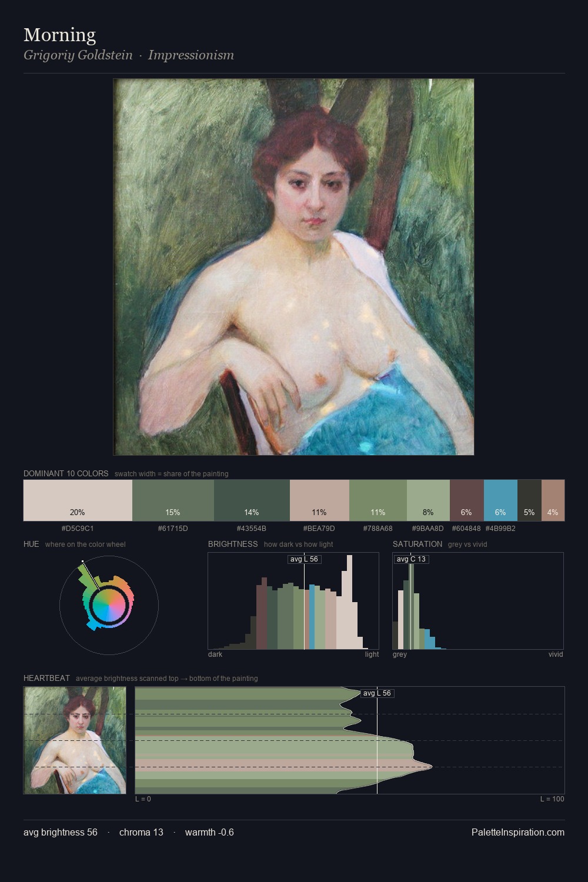Click the 'HEARTBEAT' section heading
The height and width of the screenshot is (882, 588).
click(x=46, y=678)
